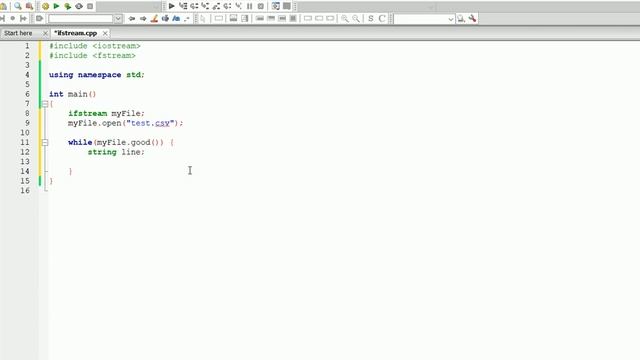Click the '#include <fstream>' line
Viewport: 640px width, 360px height.
(x=92, y=56)
